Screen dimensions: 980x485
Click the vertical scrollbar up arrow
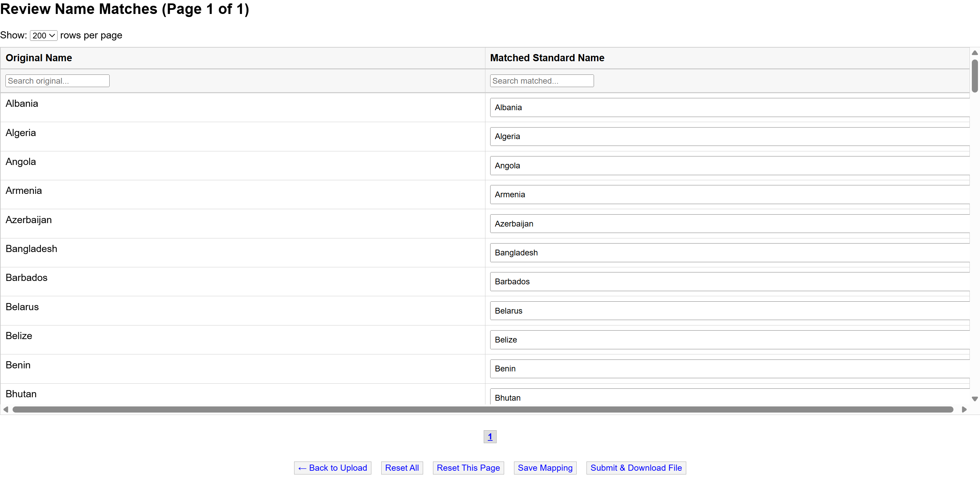(x=974, y=53)
